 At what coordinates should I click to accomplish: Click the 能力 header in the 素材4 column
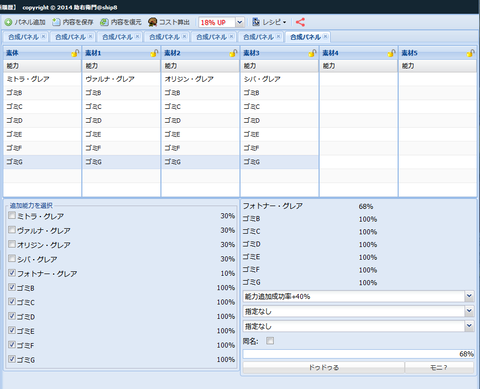(358, 66)
